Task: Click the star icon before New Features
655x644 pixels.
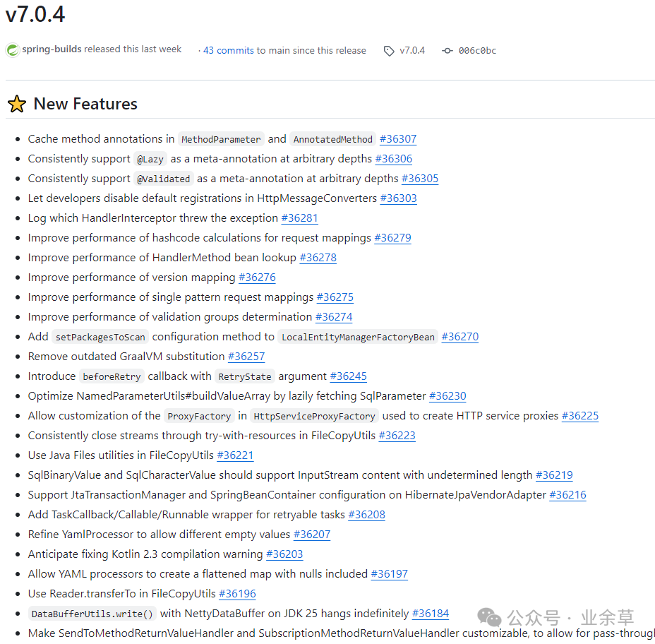Action: pos(16,103)
